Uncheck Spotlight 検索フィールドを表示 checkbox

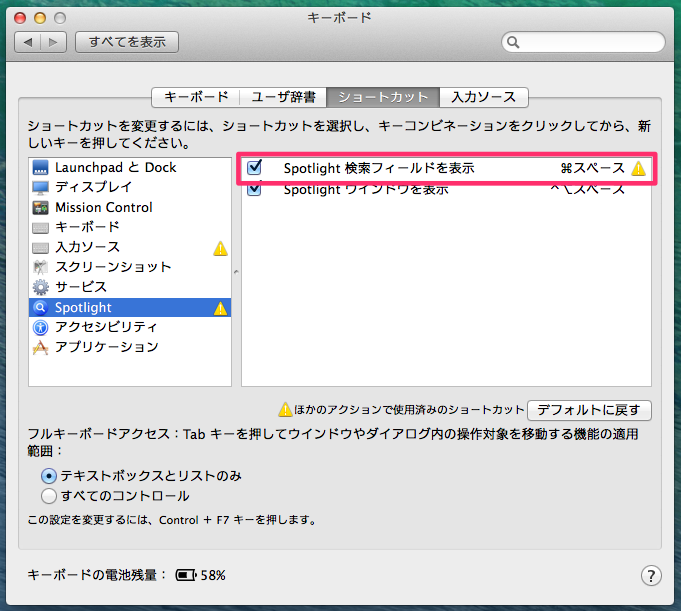pyautogui.click(x=254, y=168)
